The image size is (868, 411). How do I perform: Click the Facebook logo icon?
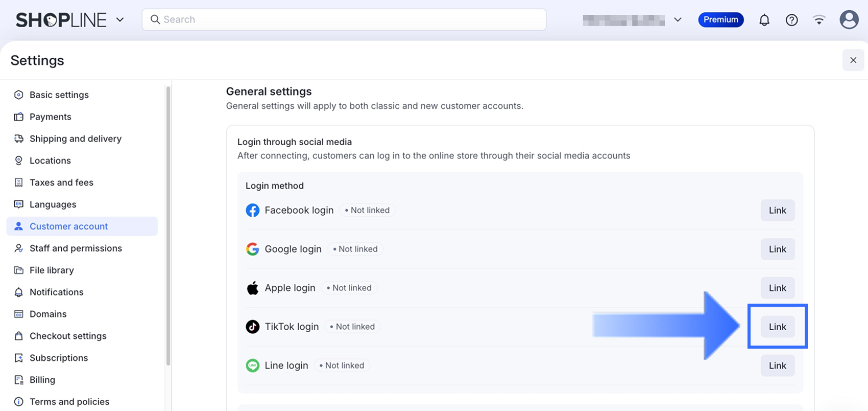253,210
